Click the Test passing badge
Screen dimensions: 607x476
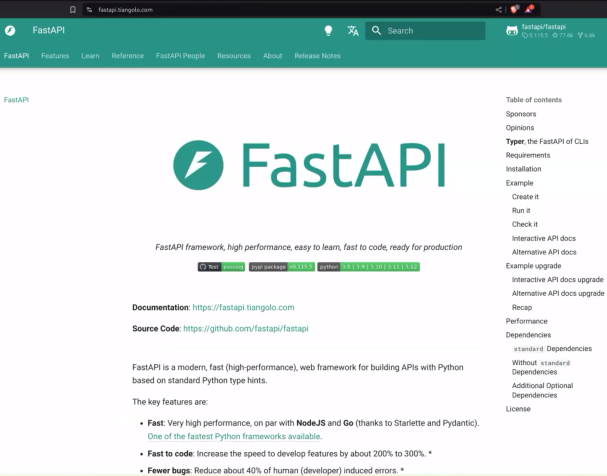tap(221, 267)
